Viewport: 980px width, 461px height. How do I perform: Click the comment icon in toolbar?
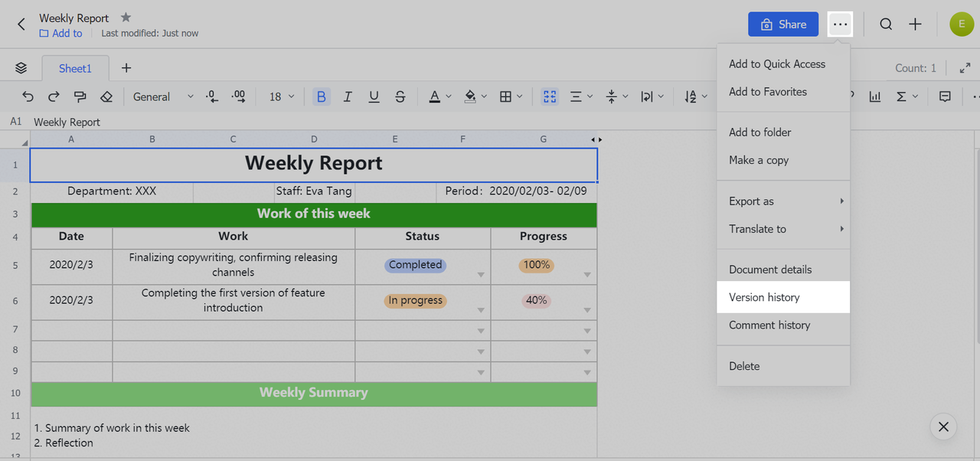tap(945, 96)
